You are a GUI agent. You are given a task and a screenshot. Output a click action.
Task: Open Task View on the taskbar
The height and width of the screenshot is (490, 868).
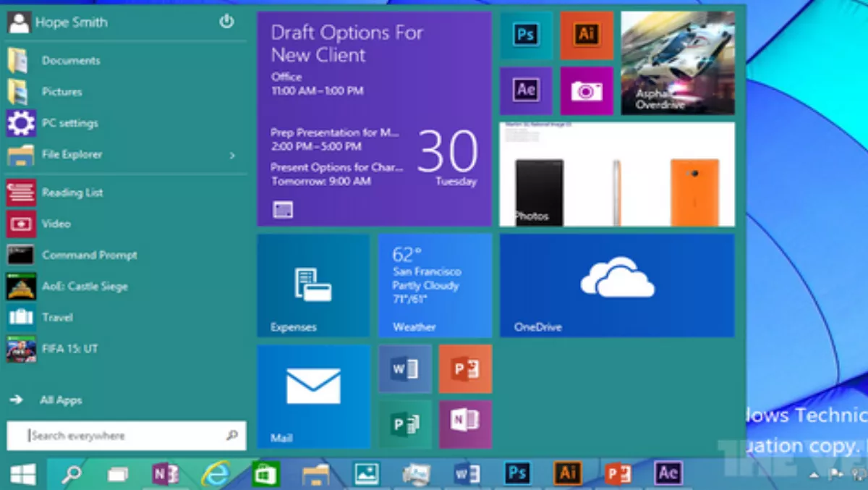coord(118,475)
